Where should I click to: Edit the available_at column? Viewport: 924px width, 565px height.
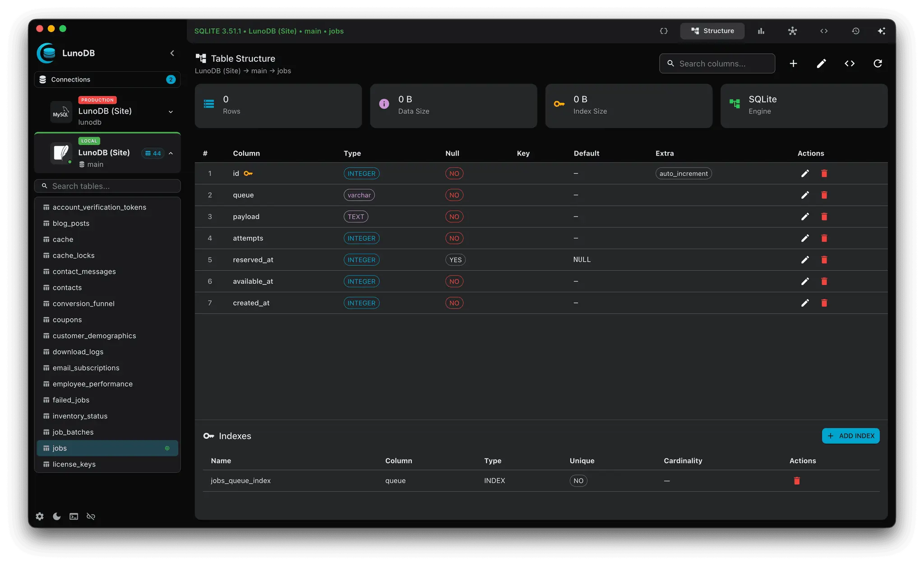point(805,281)
